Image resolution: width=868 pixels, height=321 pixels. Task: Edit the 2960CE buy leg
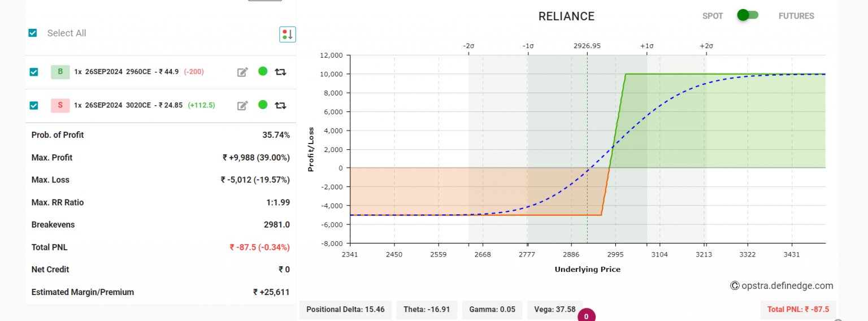coord(242,72)
